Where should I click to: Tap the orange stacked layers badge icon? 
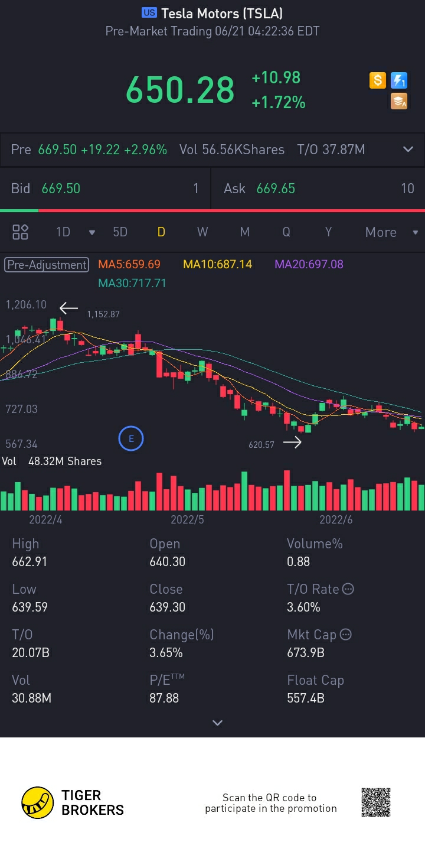point(399,102)
